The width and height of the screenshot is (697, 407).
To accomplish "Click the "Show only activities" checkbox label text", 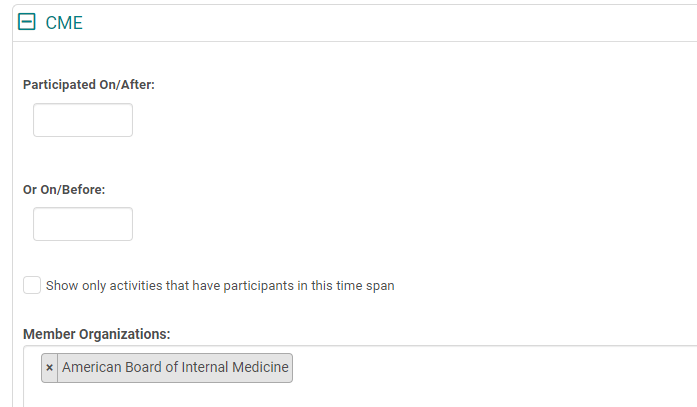I will [220, 286].
